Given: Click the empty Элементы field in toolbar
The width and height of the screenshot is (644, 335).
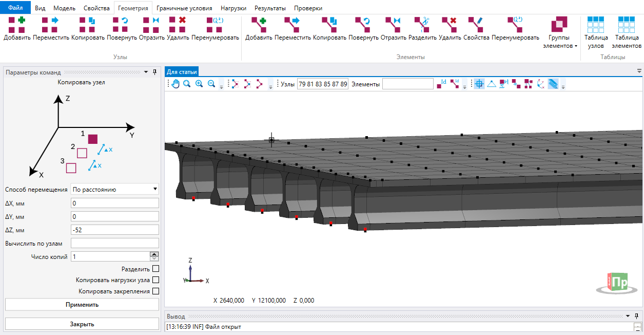Looking at the screenshot, I should 408,84.
